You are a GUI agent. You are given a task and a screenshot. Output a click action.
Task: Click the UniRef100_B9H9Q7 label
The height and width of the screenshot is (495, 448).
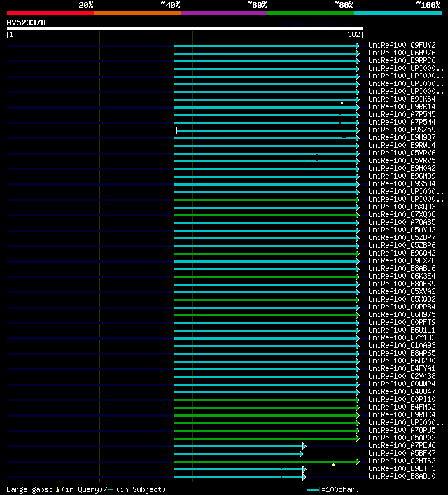coord(402,137)
